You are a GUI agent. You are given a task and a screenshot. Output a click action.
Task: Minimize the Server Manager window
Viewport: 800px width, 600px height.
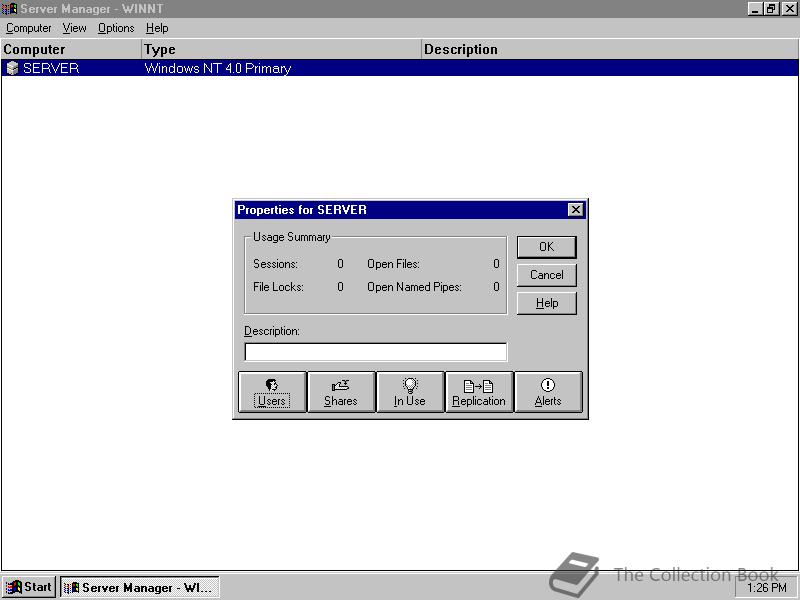755,9
